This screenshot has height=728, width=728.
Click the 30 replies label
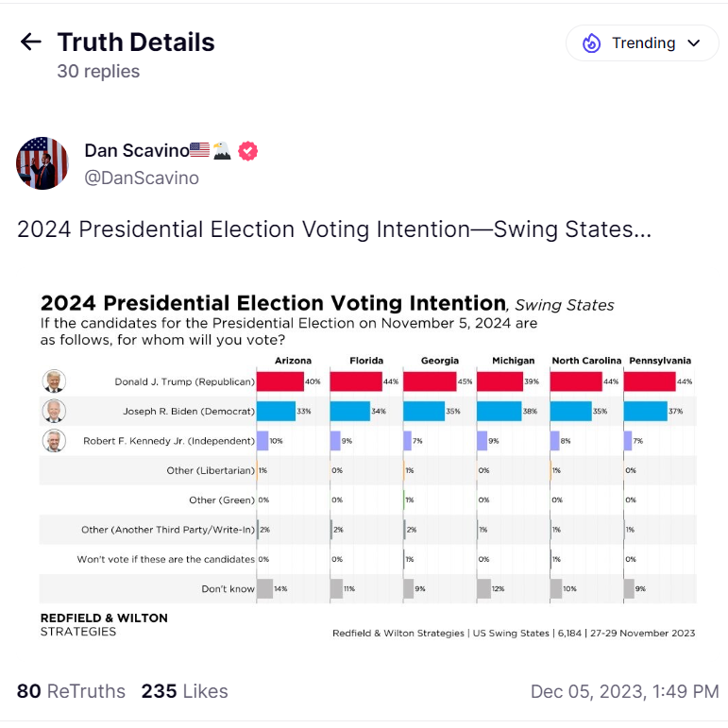(x=98, y=72)
